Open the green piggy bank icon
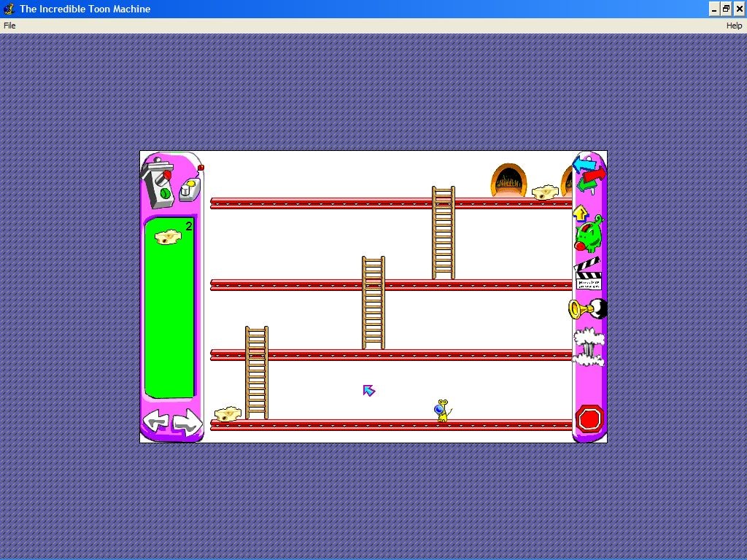Viewport: 747px width, 560px height. pos(589,234)
